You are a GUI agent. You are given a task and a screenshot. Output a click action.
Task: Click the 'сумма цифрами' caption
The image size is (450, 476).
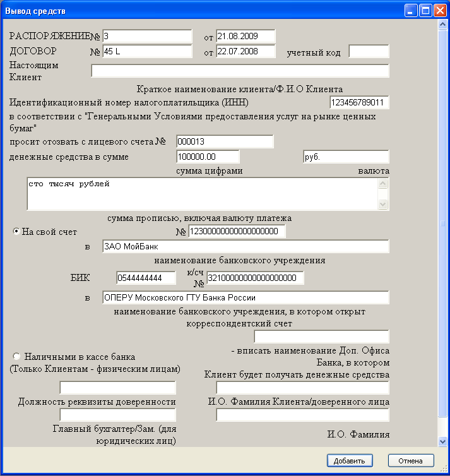click(210, 171)
